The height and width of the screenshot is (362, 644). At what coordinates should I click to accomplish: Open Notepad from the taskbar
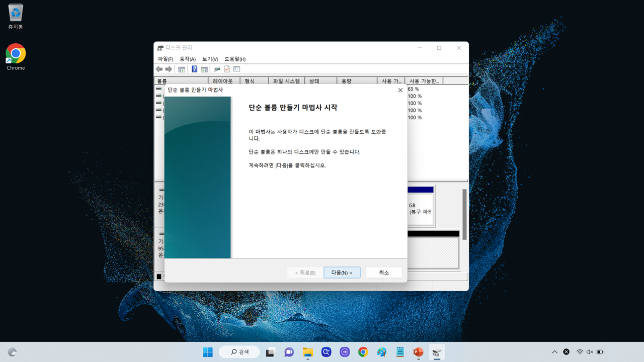pyautogui.click(x=399, y=352)
